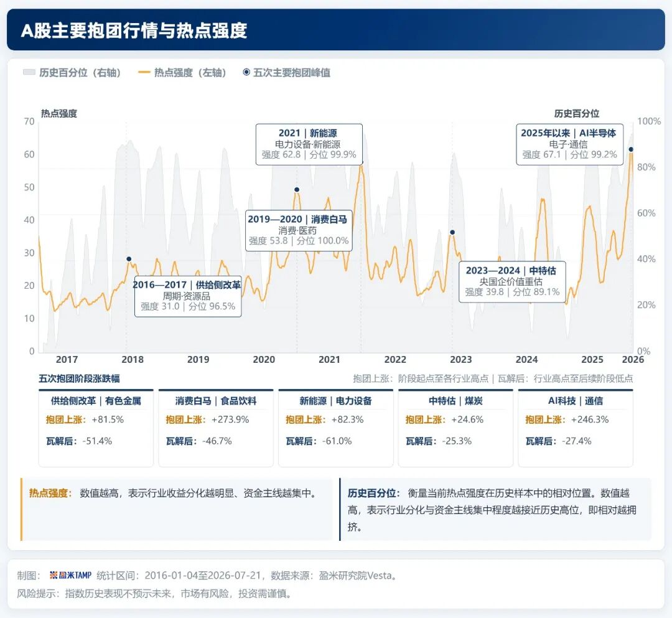Select the 消费白马｜食品饮料 card title
The image size is (672, 618).
pyautogui.click(x=216, y=401)
